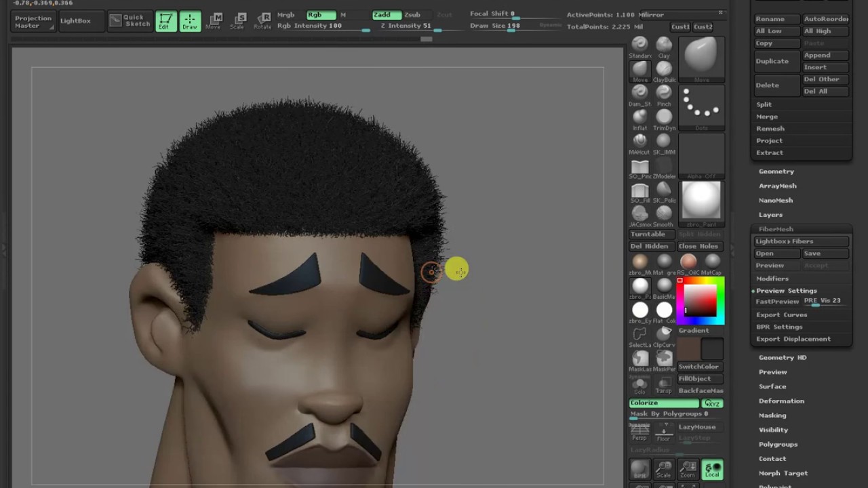Choose the SelectLasso tool
This screenshot has height=488, width=868.
point(639,336)
